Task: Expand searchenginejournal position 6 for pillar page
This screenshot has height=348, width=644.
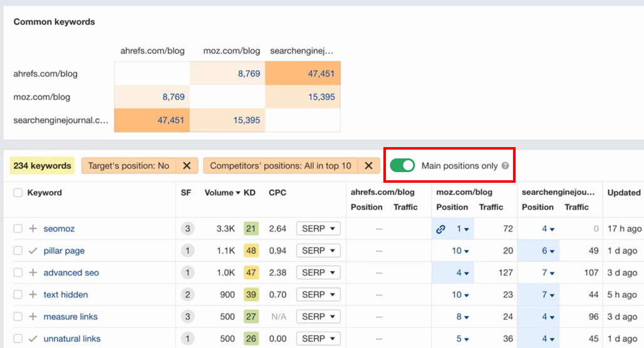Action: pos(548,251)
